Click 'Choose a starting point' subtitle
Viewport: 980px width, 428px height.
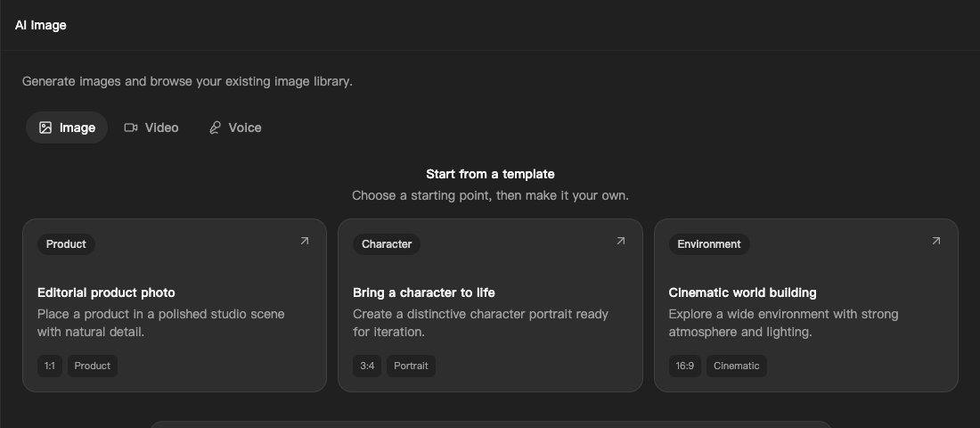pyautogui.click(x=491, y=196)
